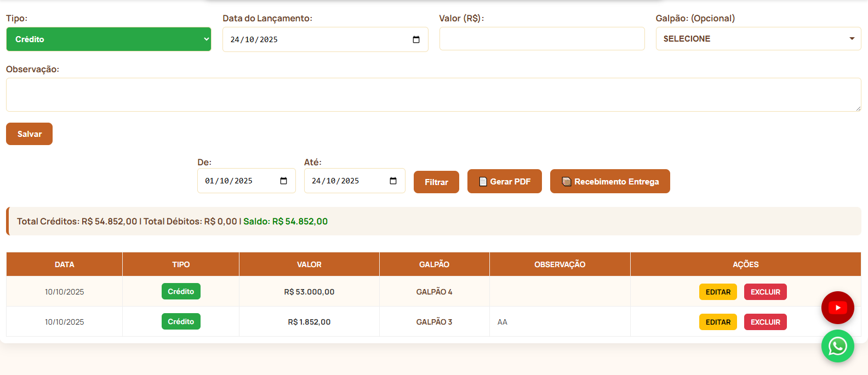Edit the R$ 53.000,00 GALPÃO 4 entry
Image resolution: width=868 pixels, height=375 pixels.
pyautogui.click(x=718, y=292)
